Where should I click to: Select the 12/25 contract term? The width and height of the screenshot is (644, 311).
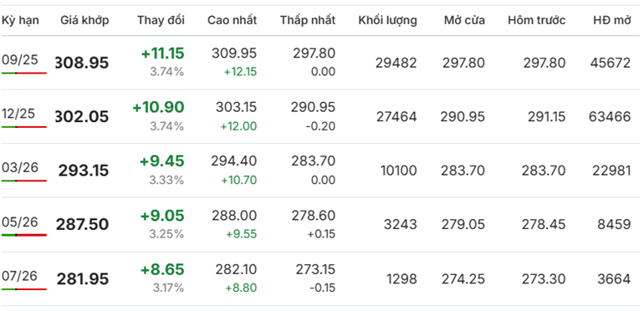[18, 114]
